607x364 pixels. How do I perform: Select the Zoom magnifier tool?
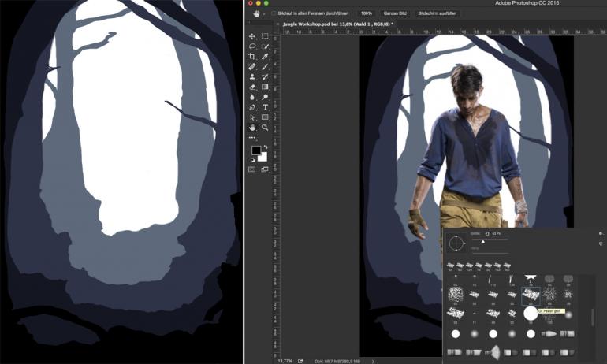click(x=265, y=128)
